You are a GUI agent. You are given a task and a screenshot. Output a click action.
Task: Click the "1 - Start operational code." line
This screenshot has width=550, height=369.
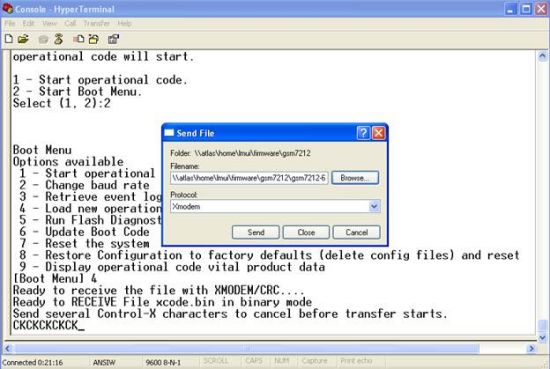coord(100,80)
